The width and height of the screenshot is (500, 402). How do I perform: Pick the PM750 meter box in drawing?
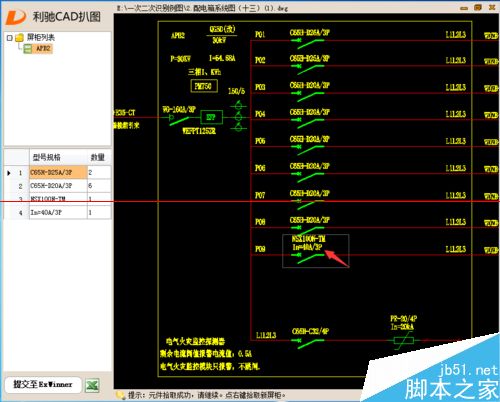pos(204,86)
